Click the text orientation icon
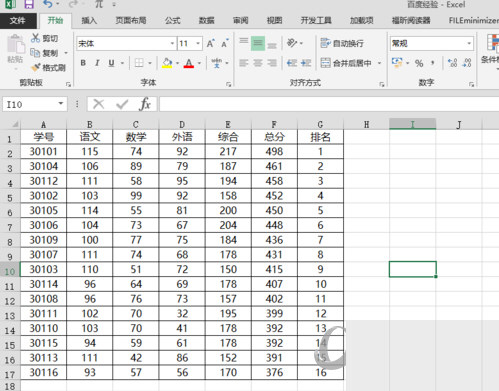This screenshot has width=499, height=391. tap(292, 43)
